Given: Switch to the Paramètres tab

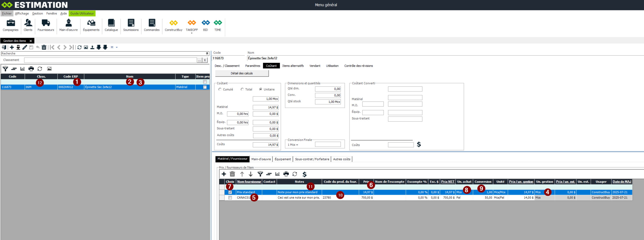Looking at the screenshot, I should click(253, 66).
